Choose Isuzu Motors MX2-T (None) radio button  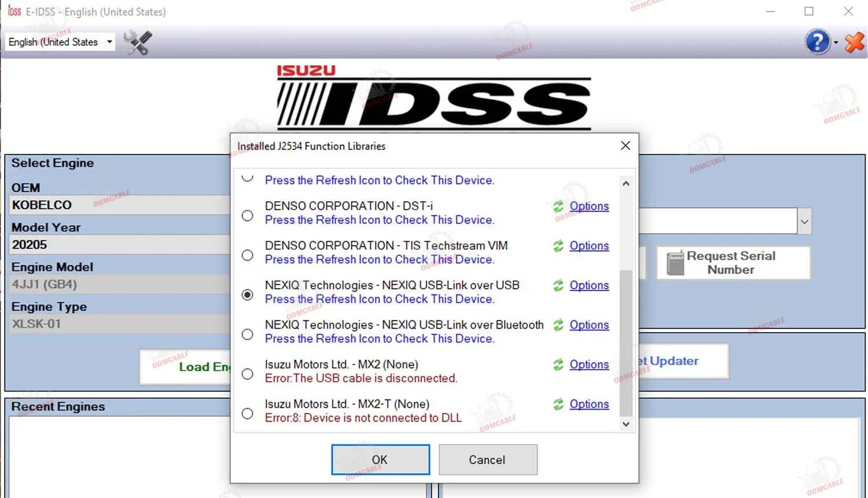pos(248,414)
